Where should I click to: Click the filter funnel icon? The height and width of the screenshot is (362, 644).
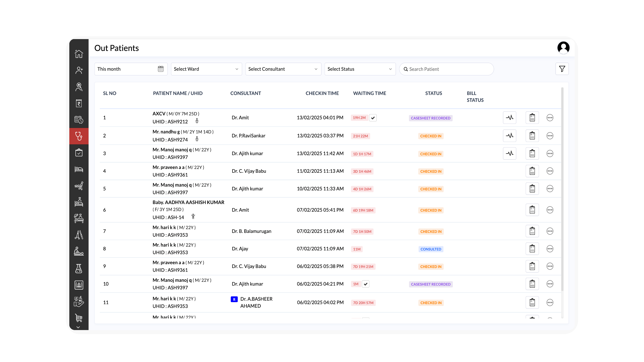pyautogui.click(x=562, y=69)
